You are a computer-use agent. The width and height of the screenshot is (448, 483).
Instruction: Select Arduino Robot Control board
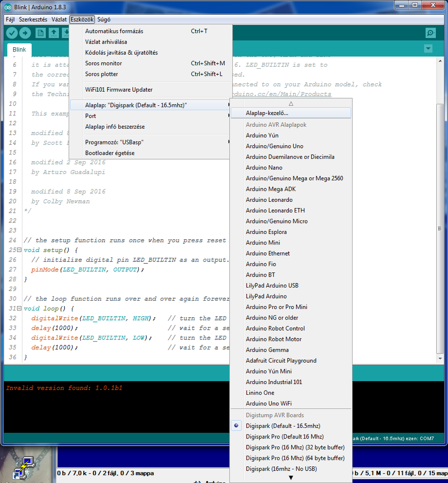pyautogui.click(x=290, y=328)
